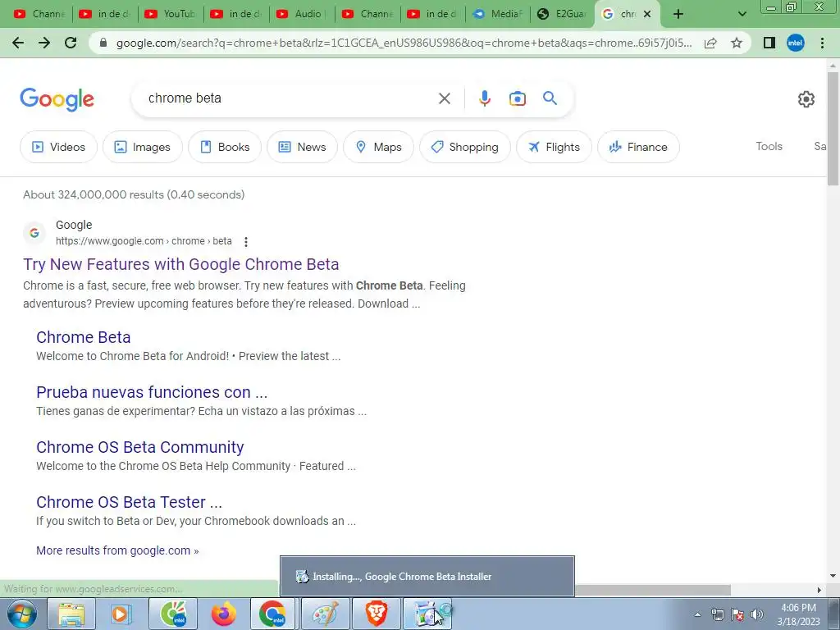Go back to the previous page

pyautogui.click(x=18, y=43)
